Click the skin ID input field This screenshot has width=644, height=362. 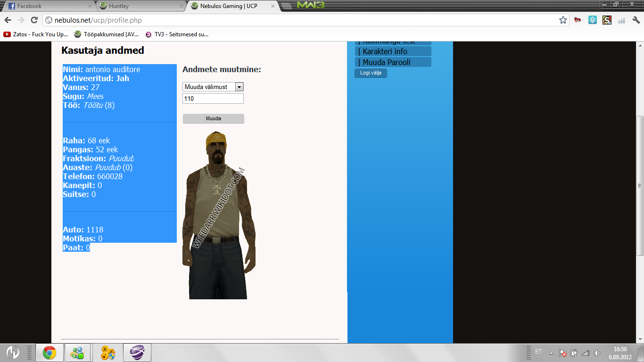click(213, 99)
